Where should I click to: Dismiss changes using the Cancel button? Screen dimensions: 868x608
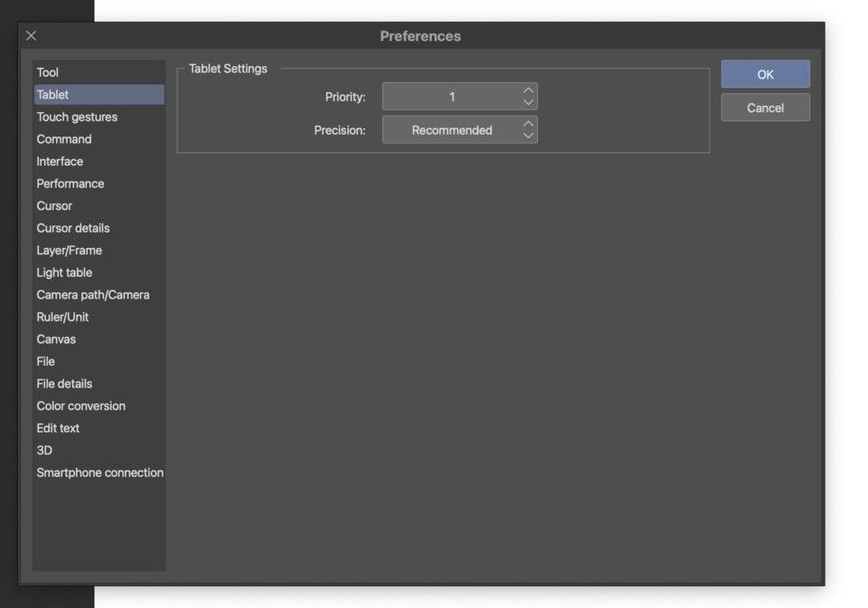tap(765, 107)
